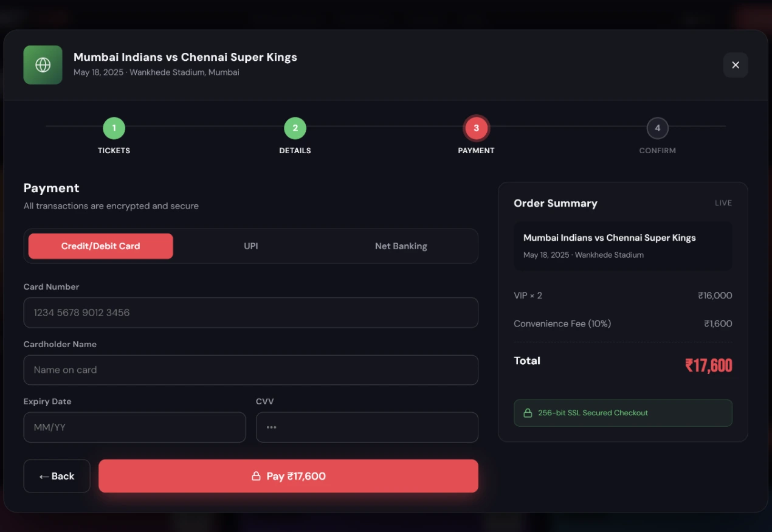The image size is (772, 532).
Task: Go to step 1 Tickets circle
Action: 114,128
